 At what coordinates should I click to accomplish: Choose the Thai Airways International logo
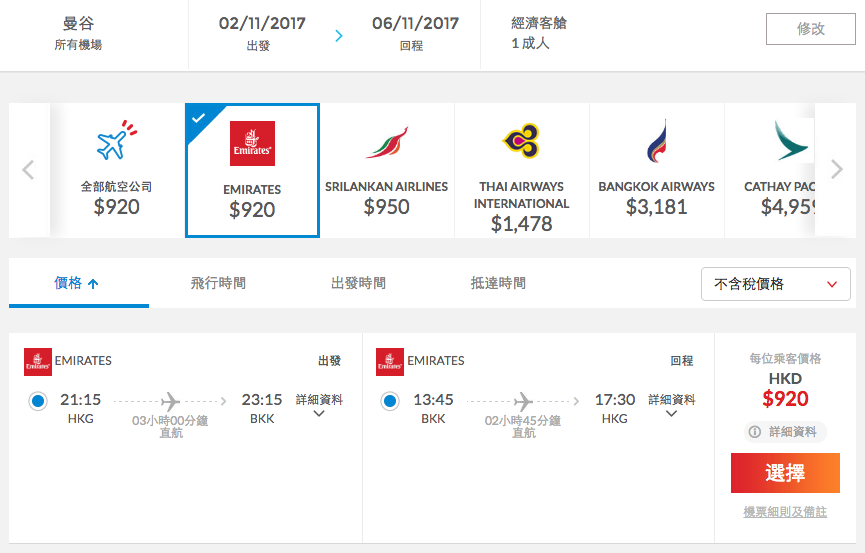(x=521, y=140)
